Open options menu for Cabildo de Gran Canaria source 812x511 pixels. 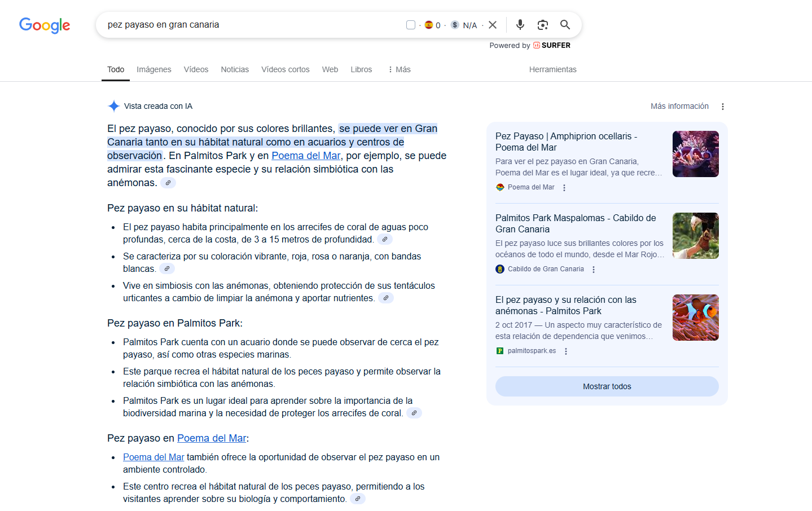594,270
